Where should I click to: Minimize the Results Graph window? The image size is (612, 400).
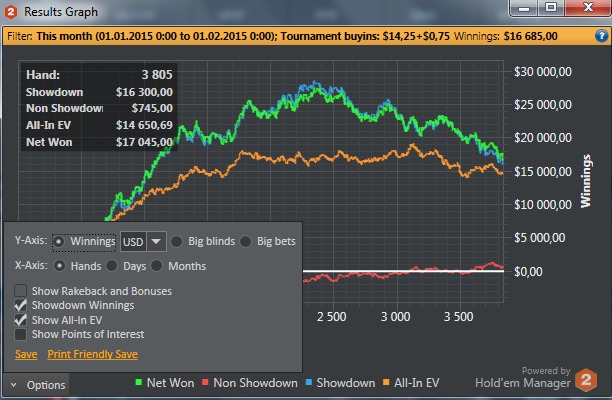[524, 8]
